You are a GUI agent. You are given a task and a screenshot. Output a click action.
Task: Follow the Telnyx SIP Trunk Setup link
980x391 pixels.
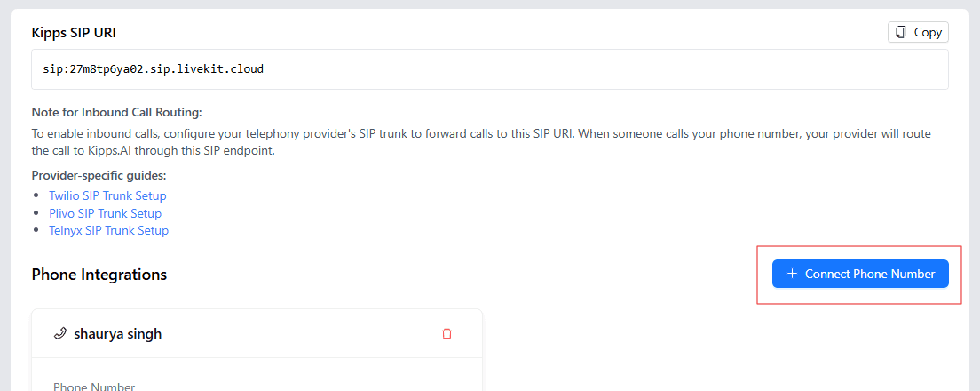(x=108, y=230)
